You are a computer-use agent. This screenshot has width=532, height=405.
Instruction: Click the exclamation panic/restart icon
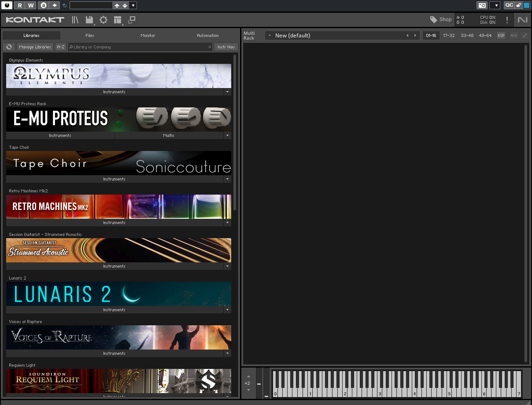tap(507, 20)
